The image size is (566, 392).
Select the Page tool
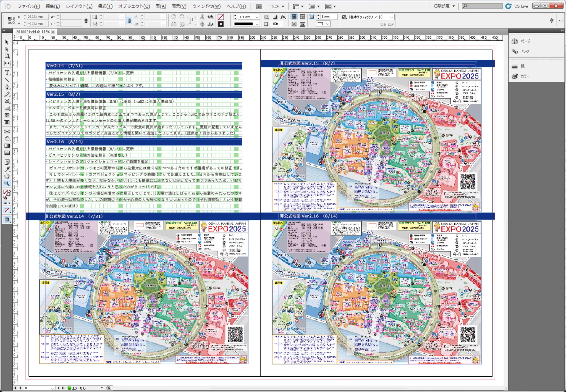(7, 56)
